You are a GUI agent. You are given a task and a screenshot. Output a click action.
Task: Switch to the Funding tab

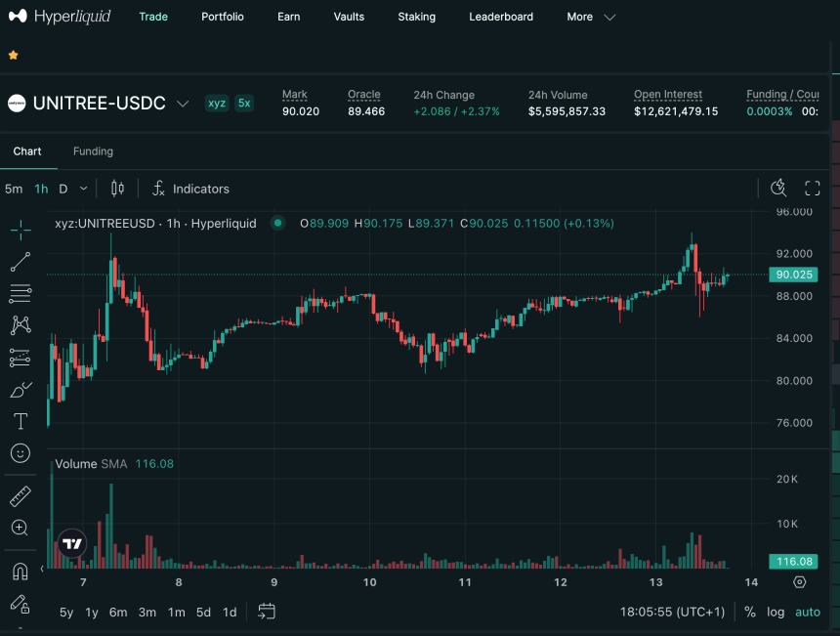tap(93, 151)
